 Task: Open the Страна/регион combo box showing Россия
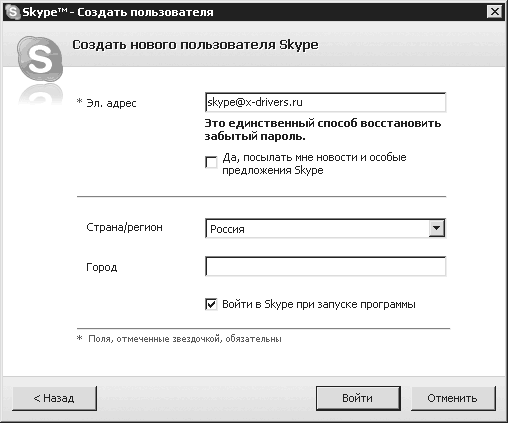pos(325,229)
